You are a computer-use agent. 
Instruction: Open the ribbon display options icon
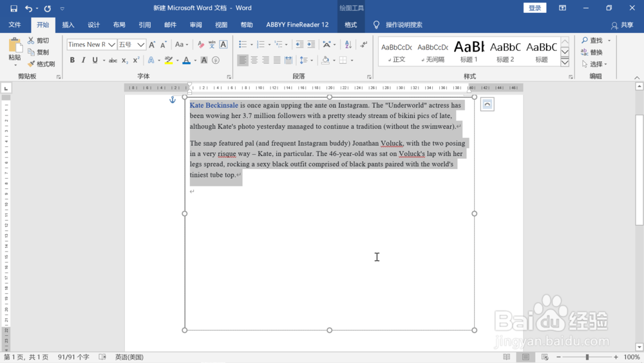click(x=562, y=8)
